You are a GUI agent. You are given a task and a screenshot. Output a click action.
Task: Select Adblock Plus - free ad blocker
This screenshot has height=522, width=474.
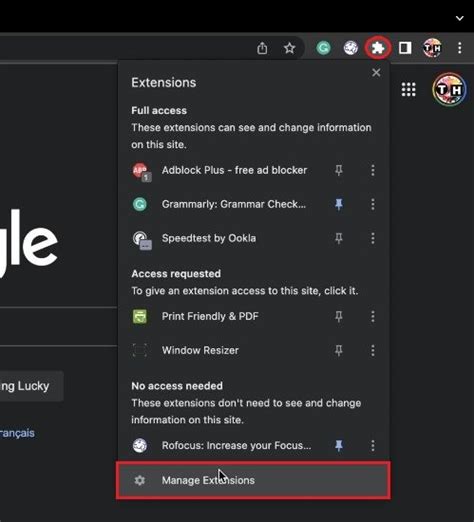pos(234,170)
